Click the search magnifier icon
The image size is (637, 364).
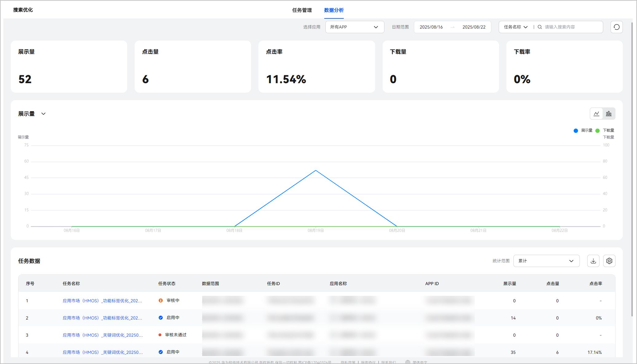[x=540, y=27]
